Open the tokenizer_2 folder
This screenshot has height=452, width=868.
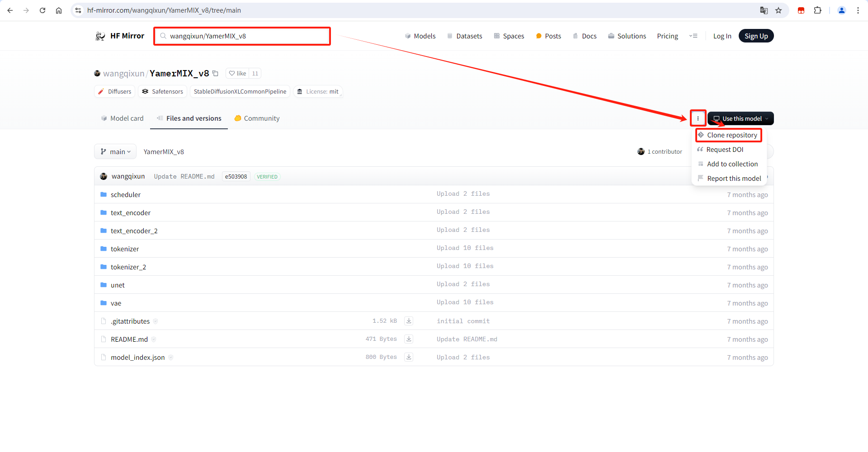coord(128,267)
